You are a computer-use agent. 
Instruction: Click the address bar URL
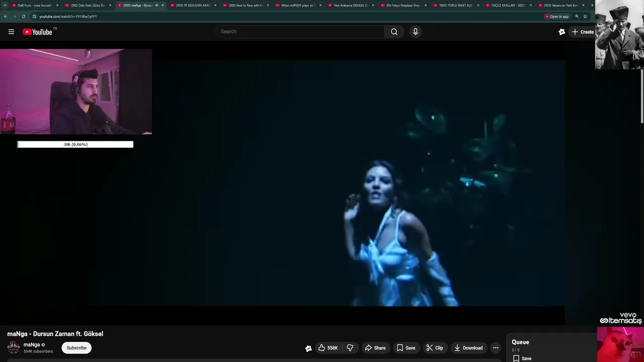[x=68, y=16]
